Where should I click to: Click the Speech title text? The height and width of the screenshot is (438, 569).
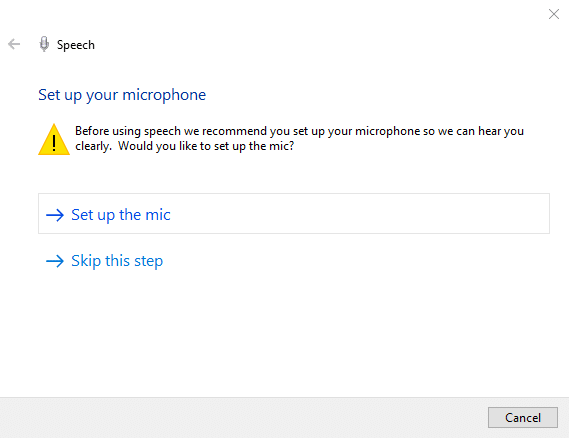pyautogui.click(x=75, y=45)
